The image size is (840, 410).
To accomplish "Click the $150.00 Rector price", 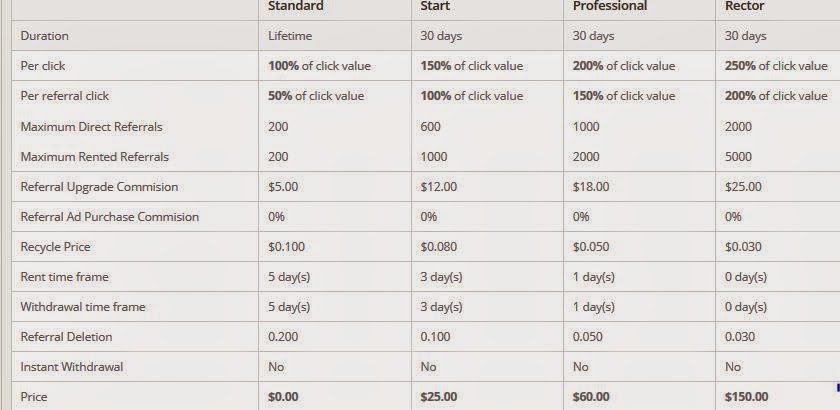I will [x=747, y=397].
